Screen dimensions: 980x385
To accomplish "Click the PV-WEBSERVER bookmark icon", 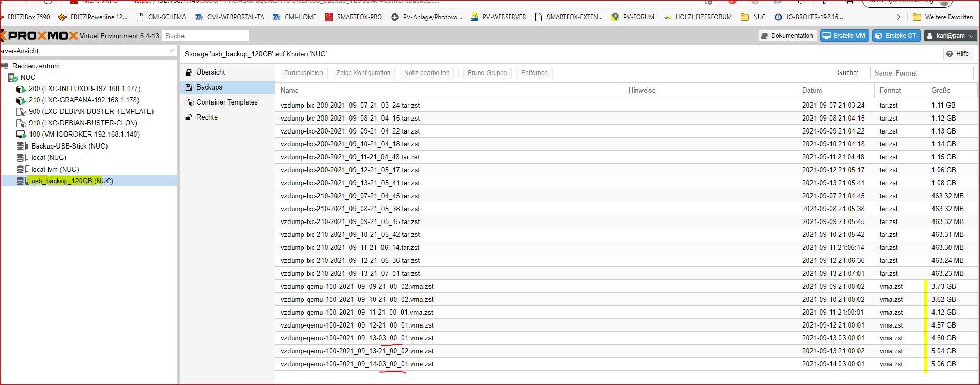I will pos(474,17).
